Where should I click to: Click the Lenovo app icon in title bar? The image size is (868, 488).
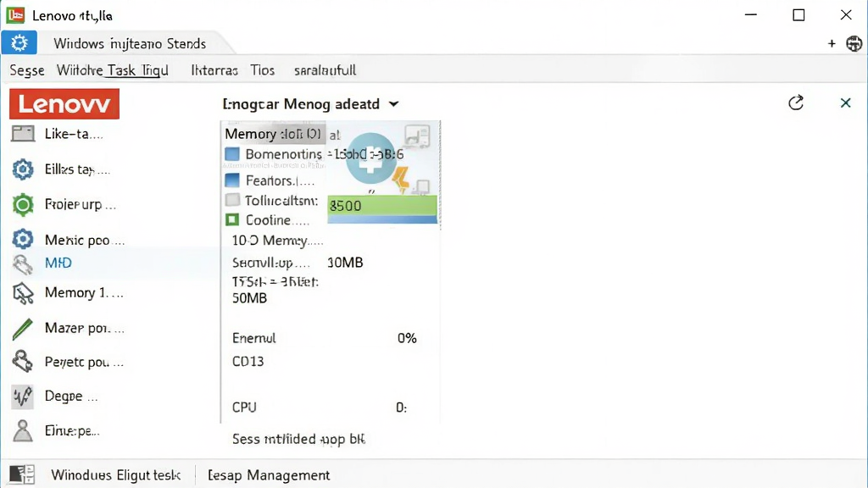point(15,15)
